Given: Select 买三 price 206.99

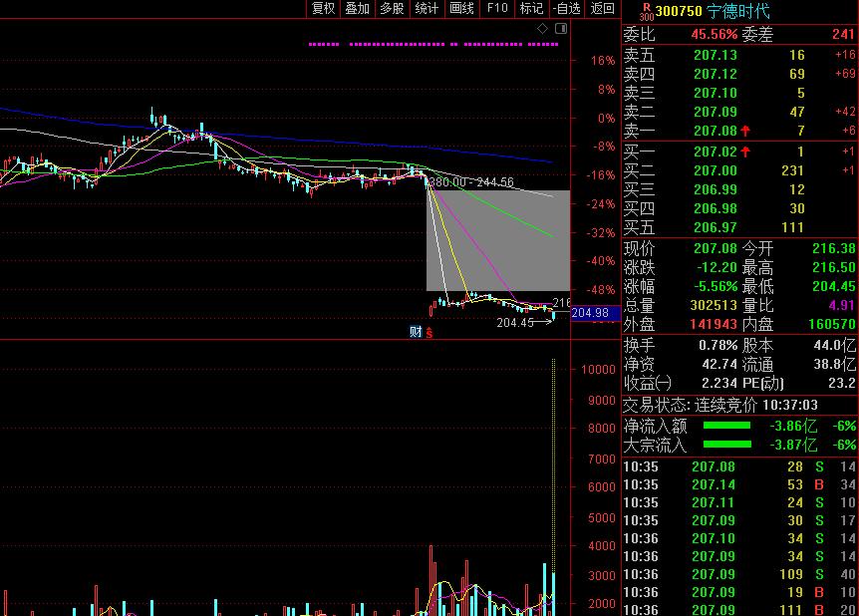Looking at the screenshot, I should point(715,189).
